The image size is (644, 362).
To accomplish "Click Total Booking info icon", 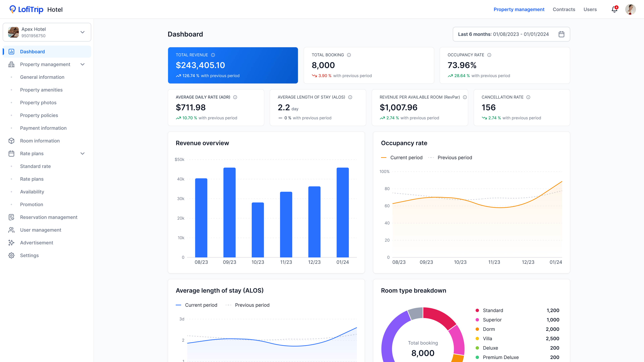I will tap(349, 55).
